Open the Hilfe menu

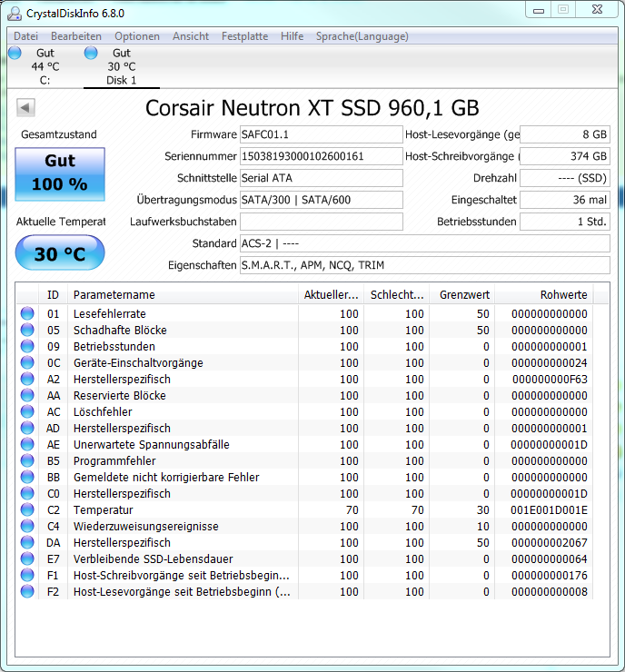(x=292, y=36)
